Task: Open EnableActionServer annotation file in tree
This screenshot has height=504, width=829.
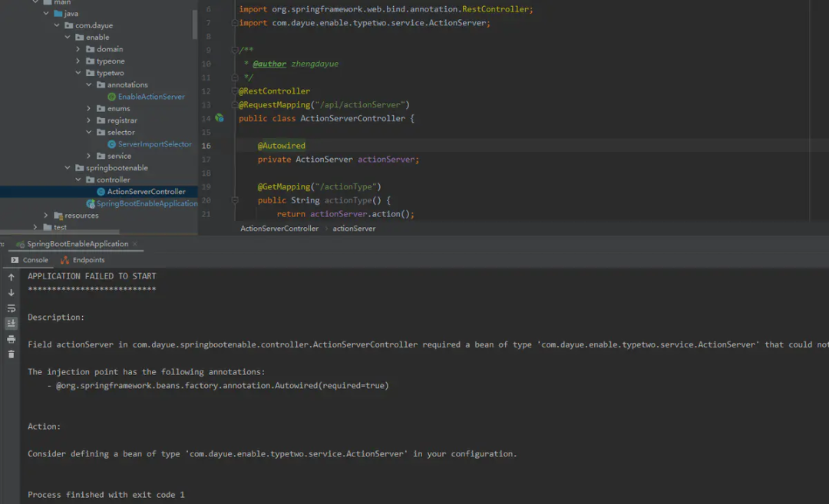Action: (150, 97)
